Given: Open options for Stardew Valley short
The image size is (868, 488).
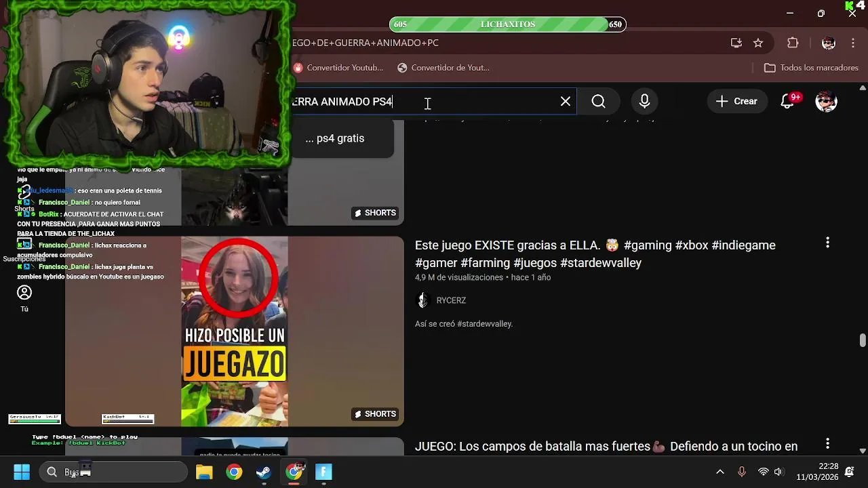Looking at the screenshot, I should 827,243.
